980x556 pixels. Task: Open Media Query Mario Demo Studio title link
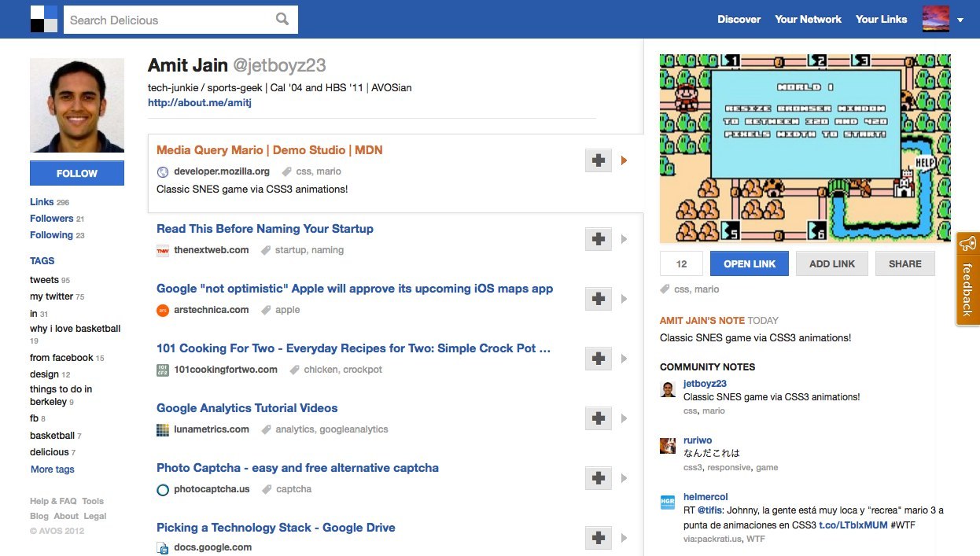click(270, 150)
